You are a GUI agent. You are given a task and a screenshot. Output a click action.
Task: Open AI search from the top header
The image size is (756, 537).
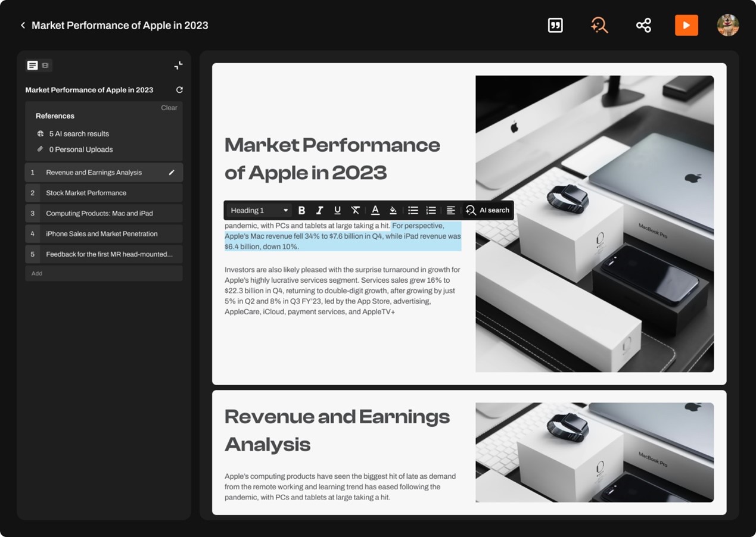(x=599, y=25)
